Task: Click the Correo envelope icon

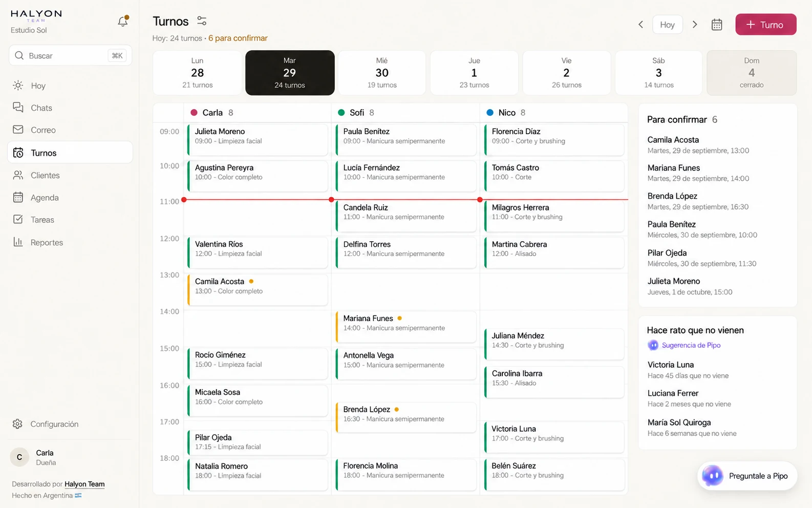Action: 18,130
